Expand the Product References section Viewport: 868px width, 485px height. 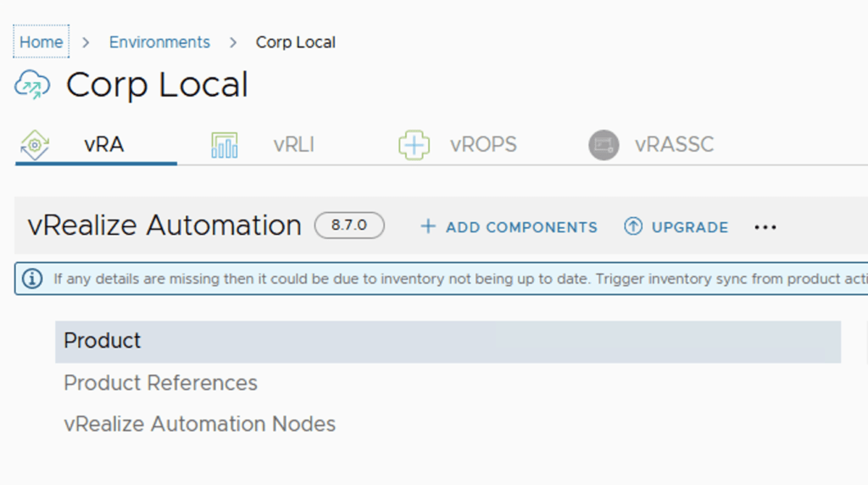(x=160, y=382)
